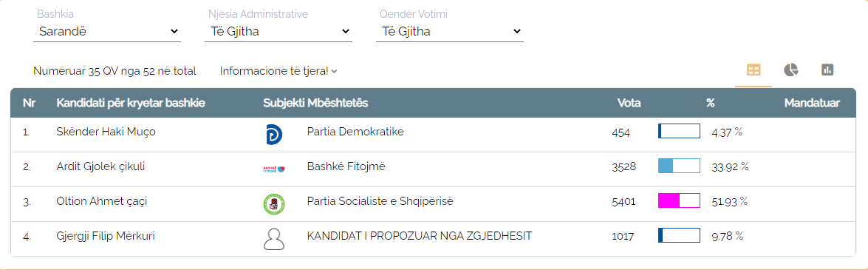868x270 pixels.
Task: Click the Partia Socialiste logo
Action: [x=273, y=204]
